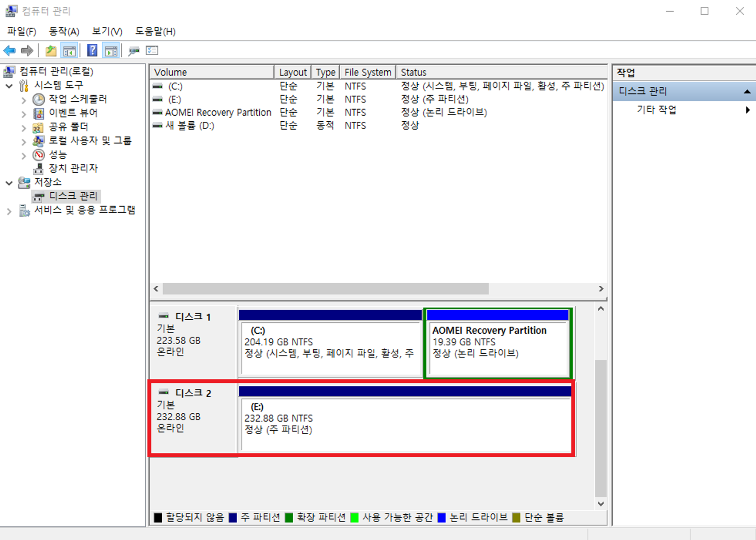Select Performance (성능) tree item

(57, 155)
